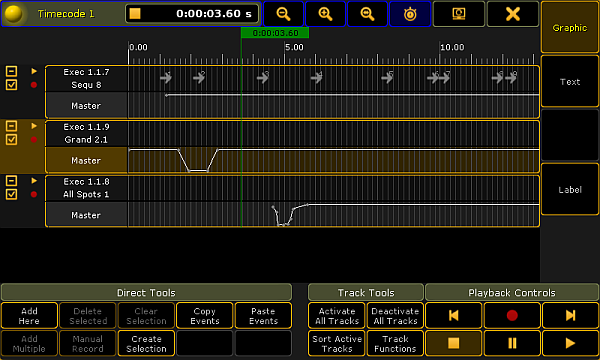
Task: Switch to the Label view tab
Action: pos(570,189)
